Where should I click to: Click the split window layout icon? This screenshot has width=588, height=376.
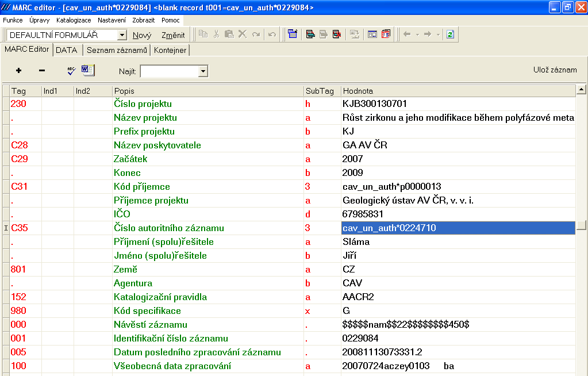[x=372, y=34]
